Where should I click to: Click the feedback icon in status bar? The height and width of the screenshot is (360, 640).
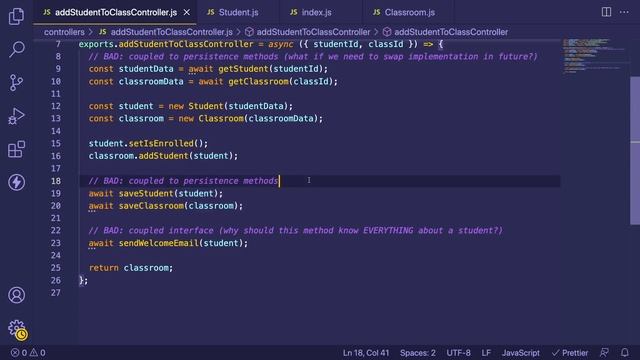[x=604, y=352]
